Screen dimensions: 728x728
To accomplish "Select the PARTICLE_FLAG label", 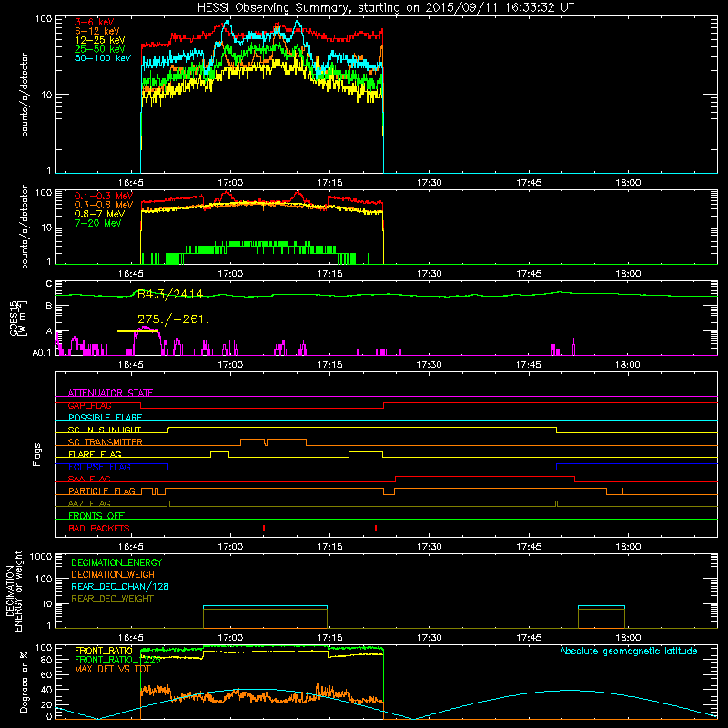I will coord(102,490).
